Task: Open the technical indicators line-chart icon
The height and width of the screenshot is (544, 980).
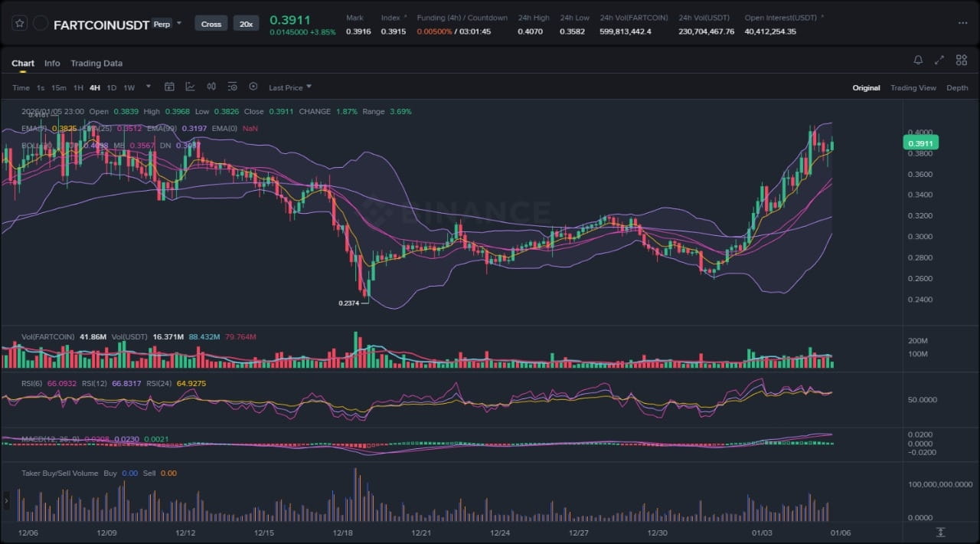Action: pos(190,87)
